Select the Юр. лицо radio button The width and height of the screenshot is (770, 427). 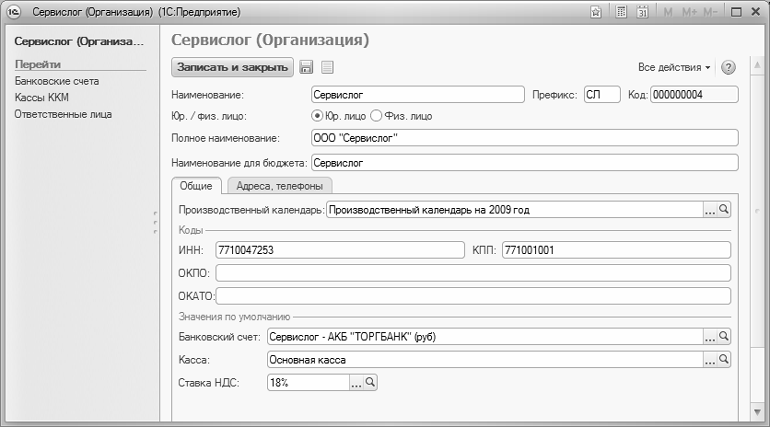click(x=318, y=116)
